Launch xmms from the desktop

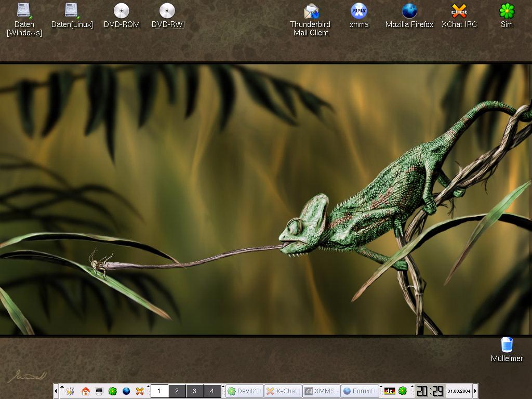click(359, 11)
